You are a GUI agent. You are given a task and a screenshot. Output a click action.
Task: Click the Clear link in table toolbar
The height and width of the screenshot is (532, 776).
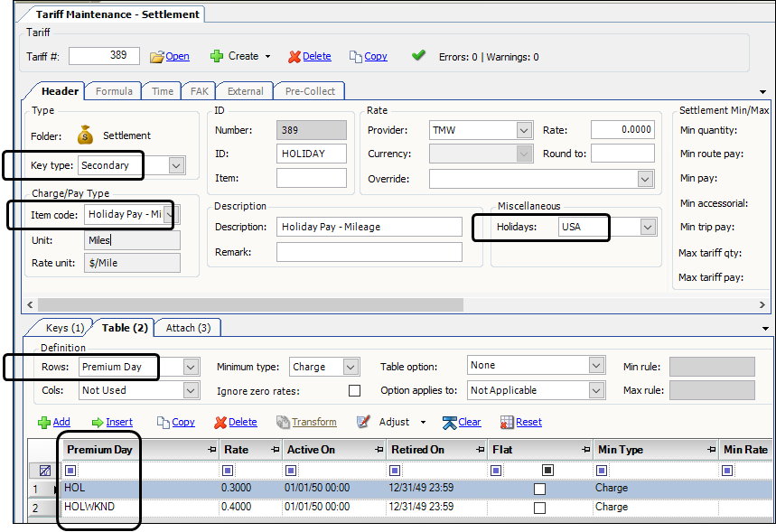pos(469,422)
